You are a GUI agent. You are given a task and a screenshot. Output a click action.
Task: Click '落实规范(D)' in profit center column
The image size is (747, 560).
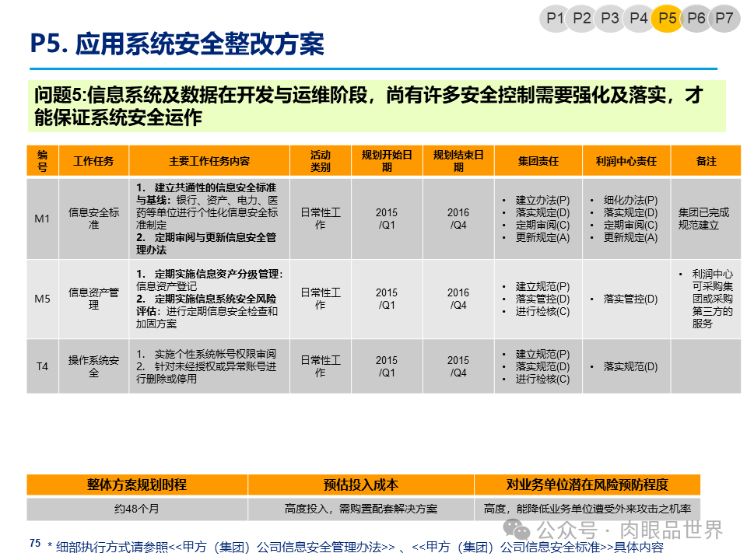tap(631, 366)
